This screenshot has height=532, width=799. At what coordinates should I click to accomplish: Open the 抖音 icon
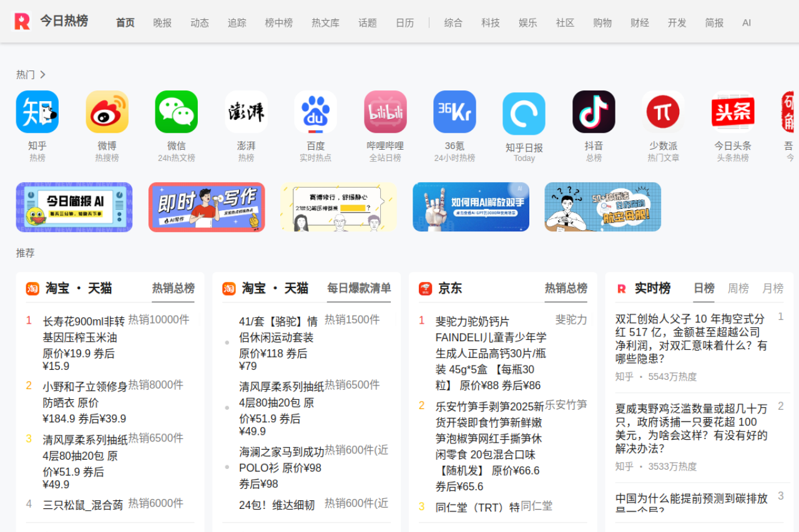(594, 112)
